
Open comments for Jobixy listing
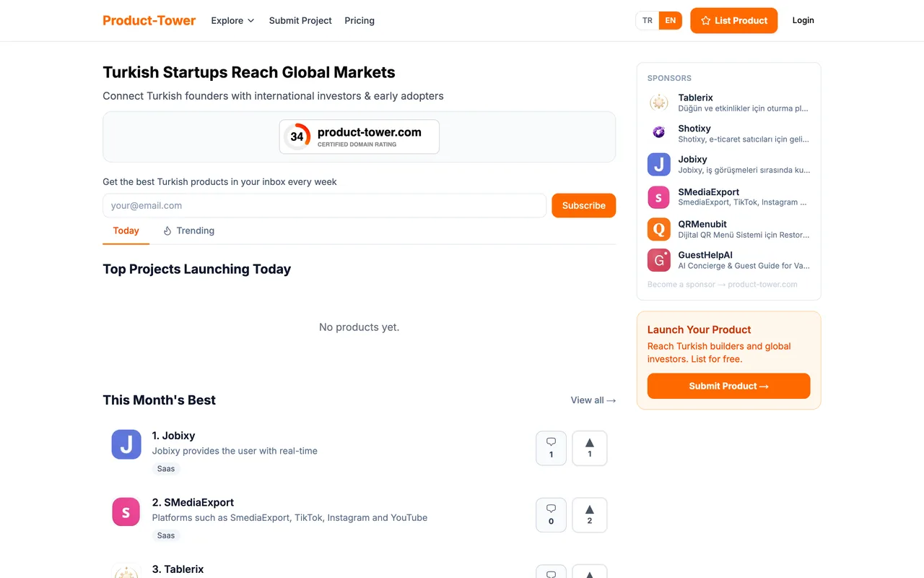(551, 448)
